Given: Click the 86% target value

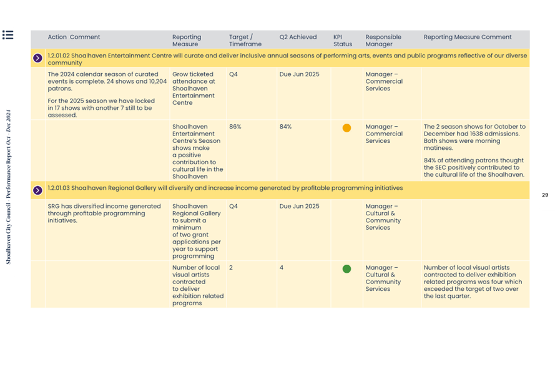Looking at the screenshot, I should [x=235, y=127].
